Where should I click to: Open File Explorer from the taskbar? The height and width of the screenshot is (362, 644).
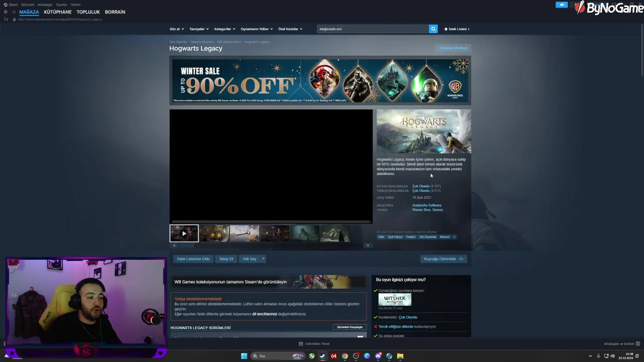pos(400,356)
